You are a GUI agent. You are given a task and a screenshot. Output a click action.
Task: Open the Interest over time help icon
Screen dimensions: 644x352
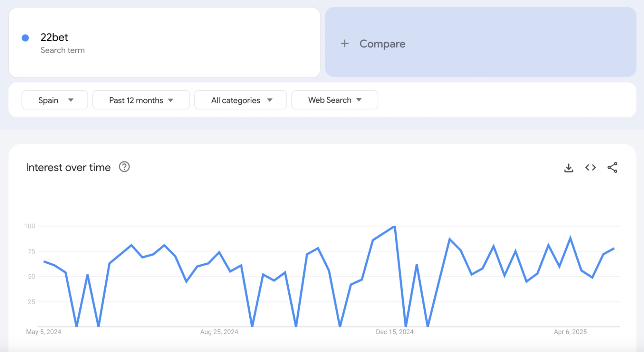(124, 167)
